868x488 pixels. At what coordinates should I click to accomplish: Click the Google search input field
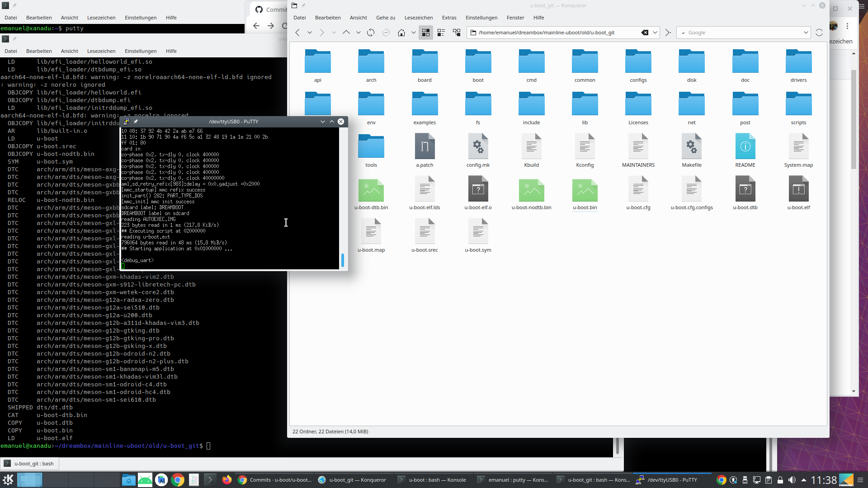tap(741, 33)
